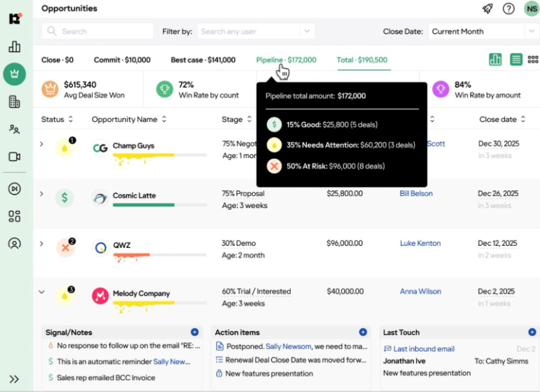Expand the sidebar with double chevron
This screenshot has height=392, width=540.
14,379
